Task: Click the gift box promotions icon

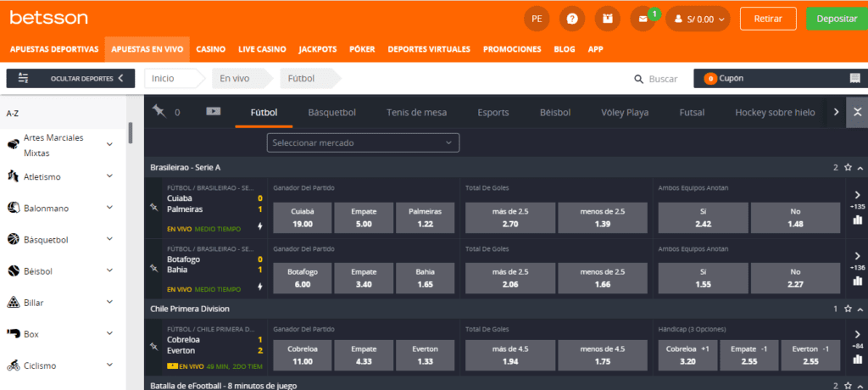Action: point(606,18)
